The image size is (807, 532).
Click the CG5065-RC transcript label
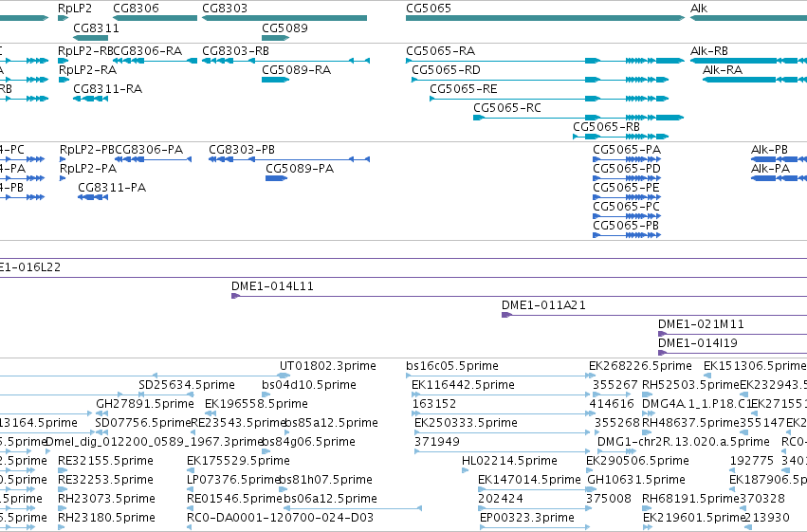tap(507, 108)
